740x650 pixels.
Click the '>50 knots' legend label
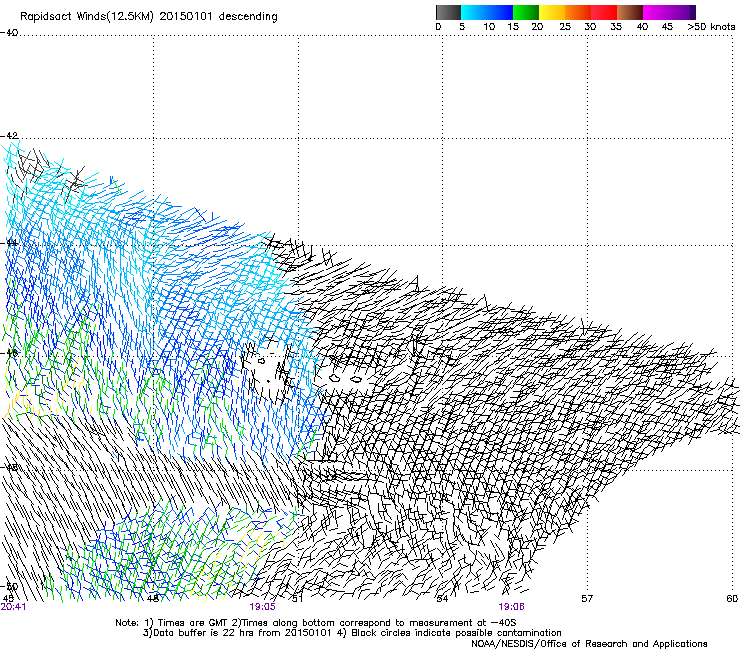click(x=711, y=27)
